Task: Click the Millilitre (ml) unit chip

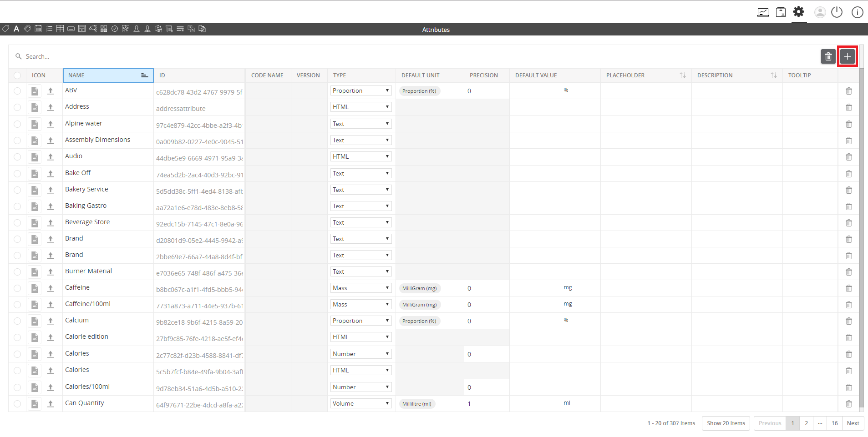Action: 417,404
